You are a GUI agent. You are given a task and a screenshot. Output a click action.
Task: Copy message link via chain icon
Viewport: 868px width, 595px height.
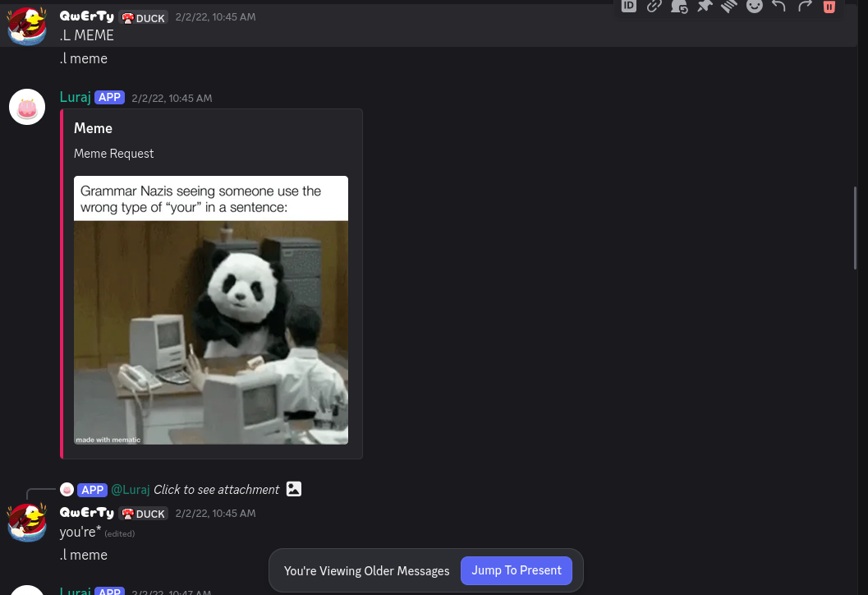654,6
